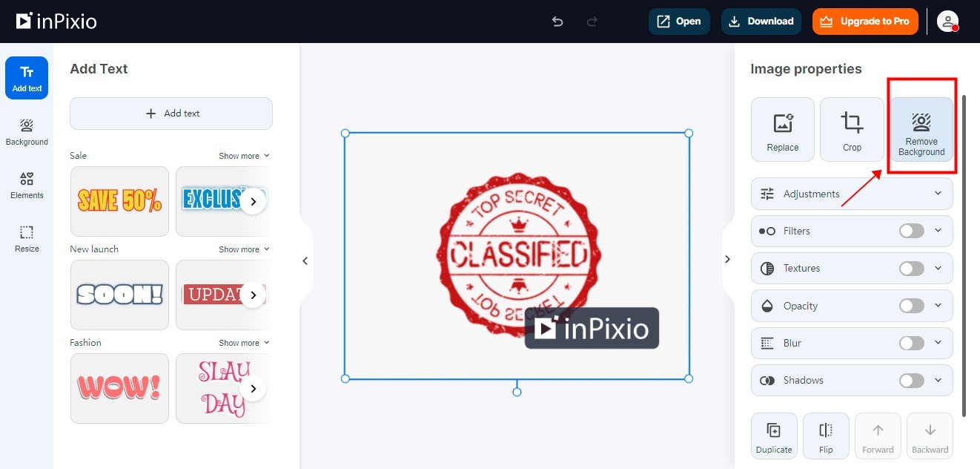Turn on the Opacity switch
This screenshot has height=469, width=980.
coord(912,306)
